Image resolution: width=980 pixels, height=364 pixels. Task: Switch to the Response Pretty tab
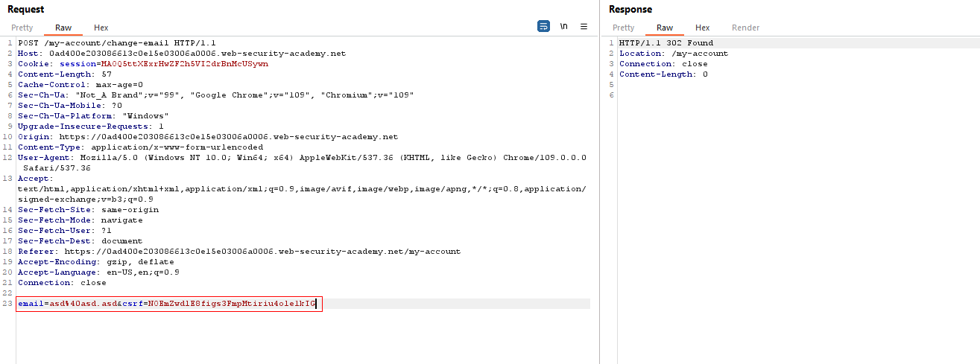624,28
